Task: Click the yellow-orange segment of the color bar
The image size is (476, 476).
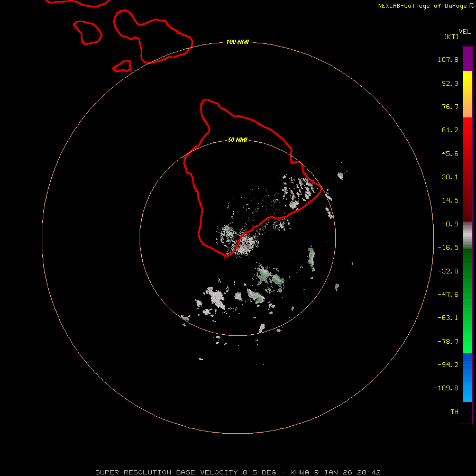Action: click(x=467, y=94)
